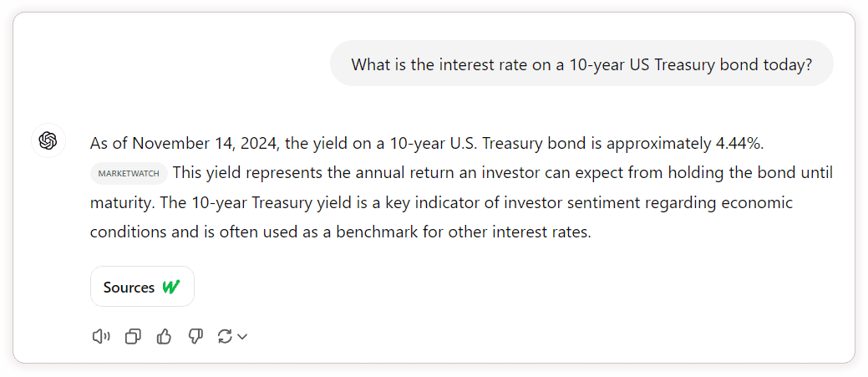Click the green MarketWatch logo in Sources
The image size is (868, 377).
click(171, 287)
